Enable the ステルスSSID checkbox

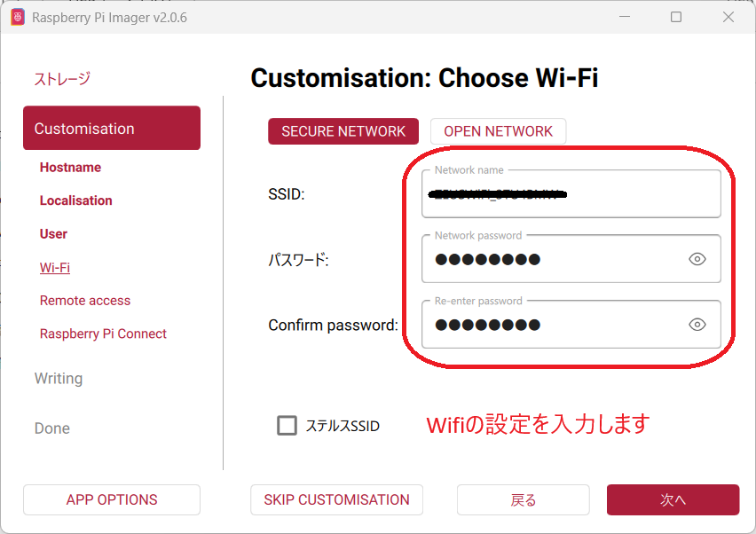(x=287, y=426)
